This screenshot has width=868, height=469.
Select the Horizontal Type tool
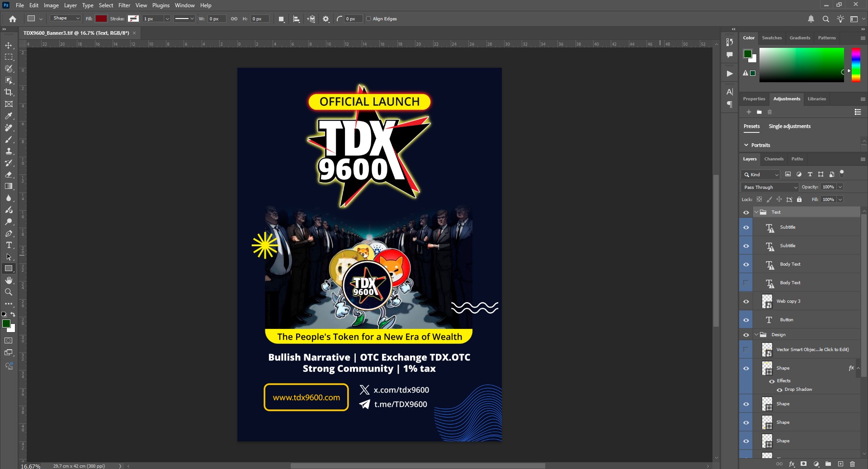tap(9, 245)
